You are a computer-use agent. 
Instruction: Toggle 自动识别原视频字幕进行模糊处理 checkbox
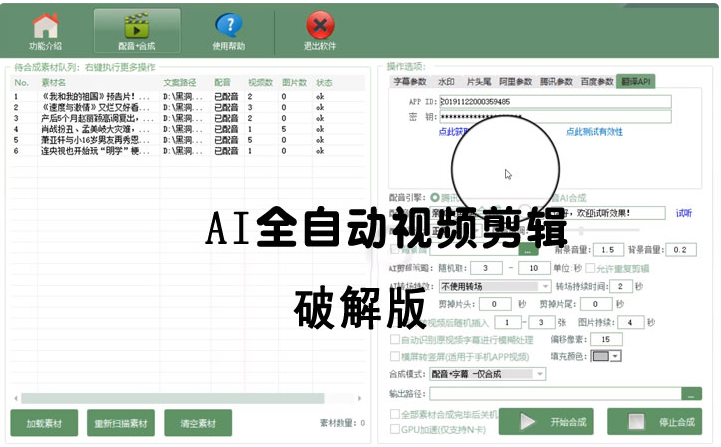click(x=395, y=339)
